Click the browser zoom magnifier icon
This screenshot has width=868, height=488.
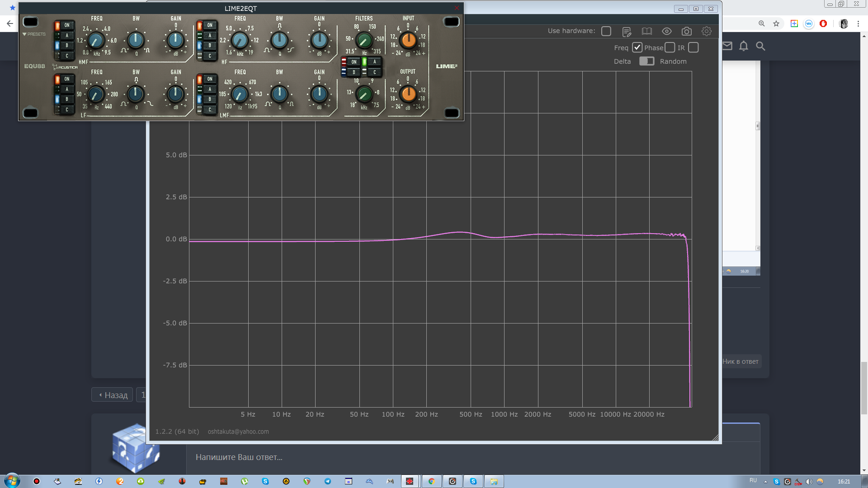[x=762, y=23]
